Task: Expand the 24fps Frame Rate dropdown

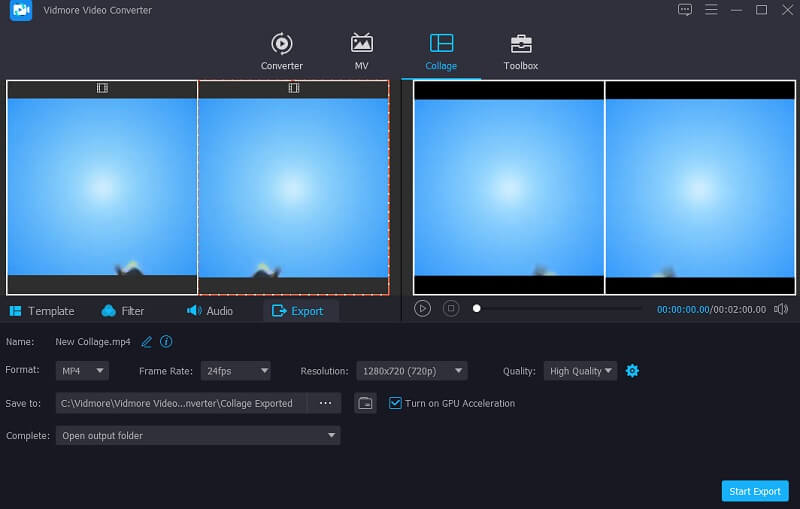Action: [236, 371]
